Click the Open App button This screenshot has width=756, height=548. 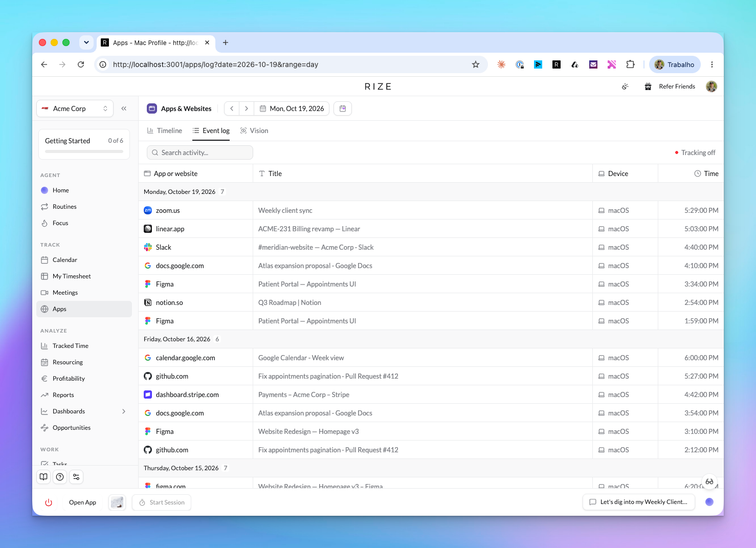pyautogui.click(x=82, y=502)
